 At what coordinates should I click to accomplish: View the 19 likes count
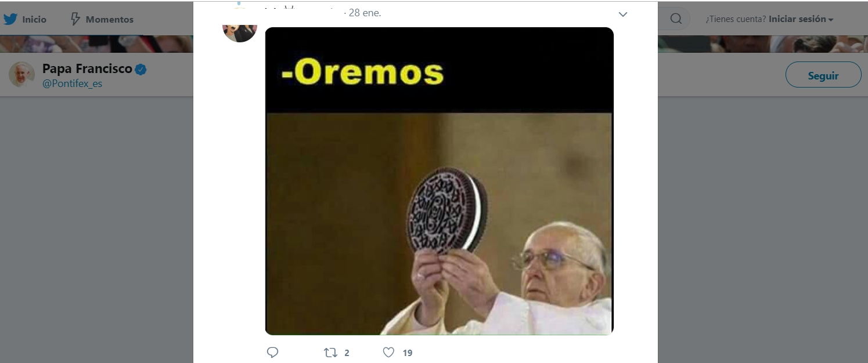[408, 353]
